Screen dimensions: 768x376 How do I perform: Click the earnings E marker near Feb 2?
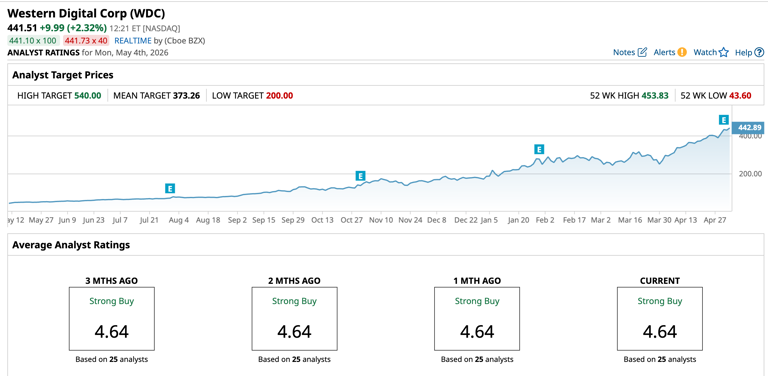point(539,149)
